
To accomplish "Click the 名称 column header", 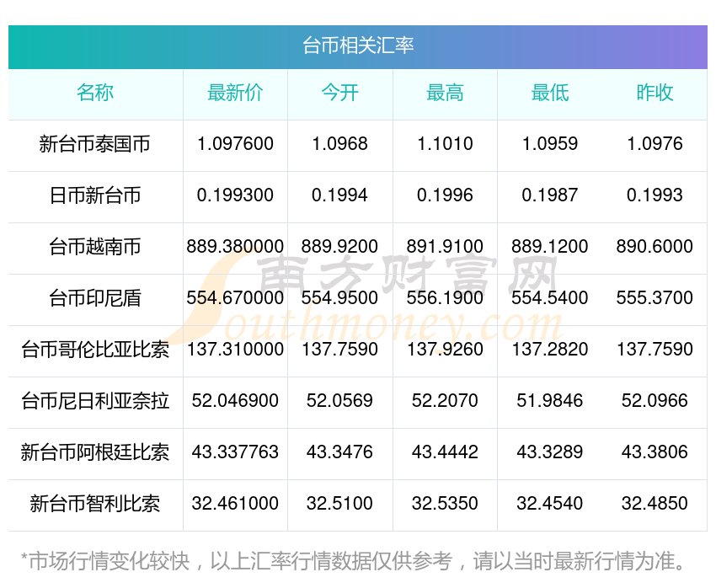I will coord(95,93).
